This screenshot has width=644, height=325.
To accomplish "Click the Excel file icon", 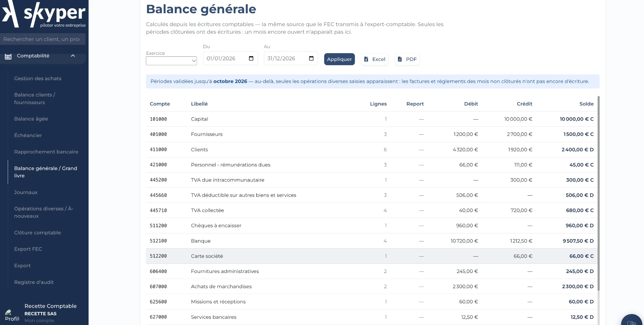I will click(x=366, y=59).
